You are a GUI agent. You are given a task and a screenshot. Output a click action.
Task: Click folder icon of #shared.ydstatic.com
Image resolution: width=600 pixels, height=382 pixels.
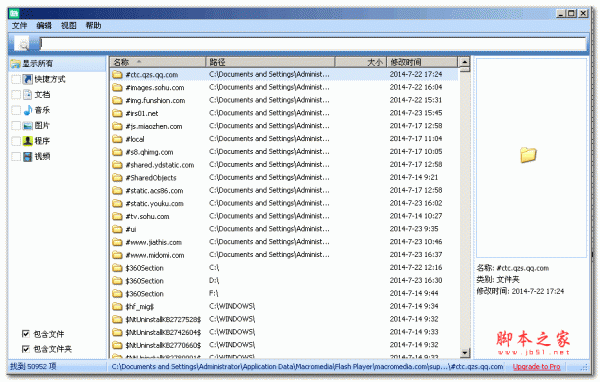[x=117, y=165]
